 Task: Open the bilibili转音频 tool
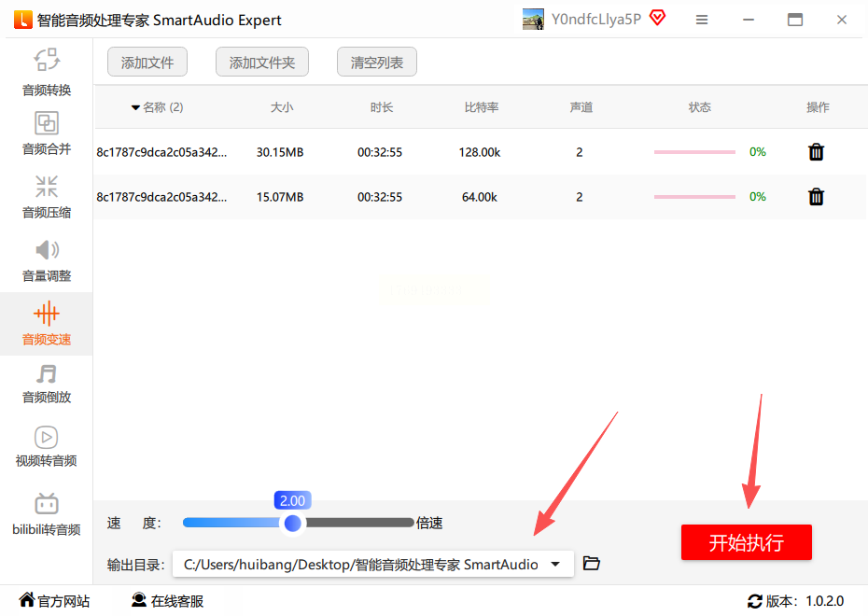tap(47, 514)
